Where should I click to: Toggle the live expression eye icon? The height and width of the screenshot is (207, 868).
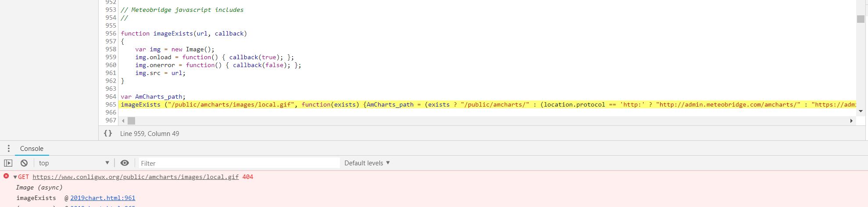[125, 163]
